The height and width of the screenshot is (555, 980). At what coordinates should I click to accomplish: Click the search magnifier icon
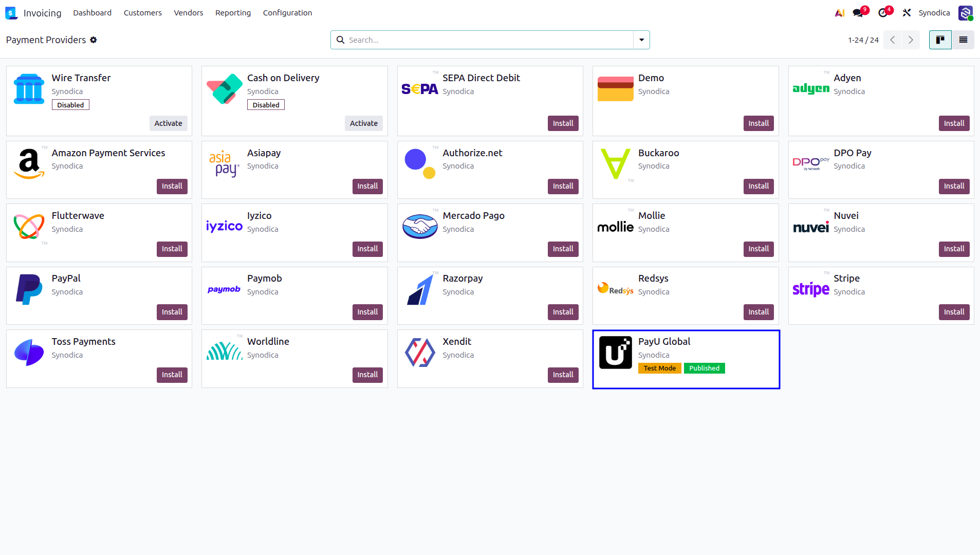point(340,40)
